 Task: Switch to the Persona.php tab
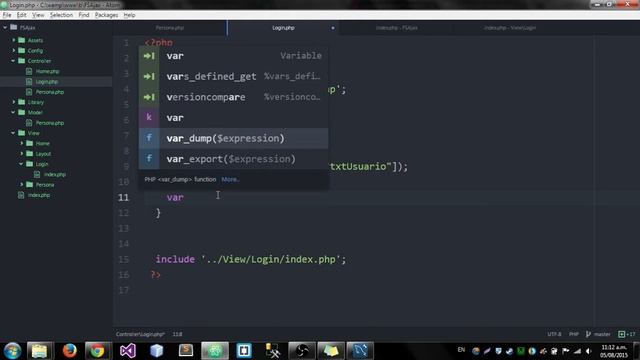tap(170, 28)
